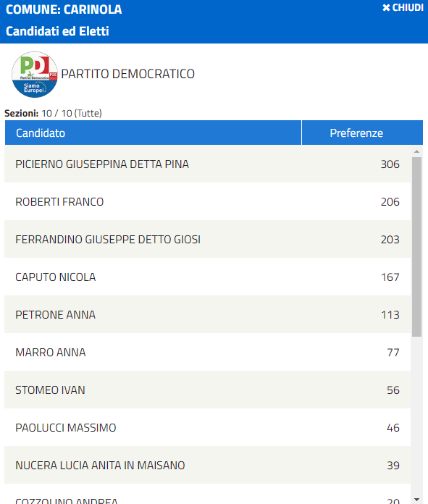Click the Candidato column header

tap(153, 133)
